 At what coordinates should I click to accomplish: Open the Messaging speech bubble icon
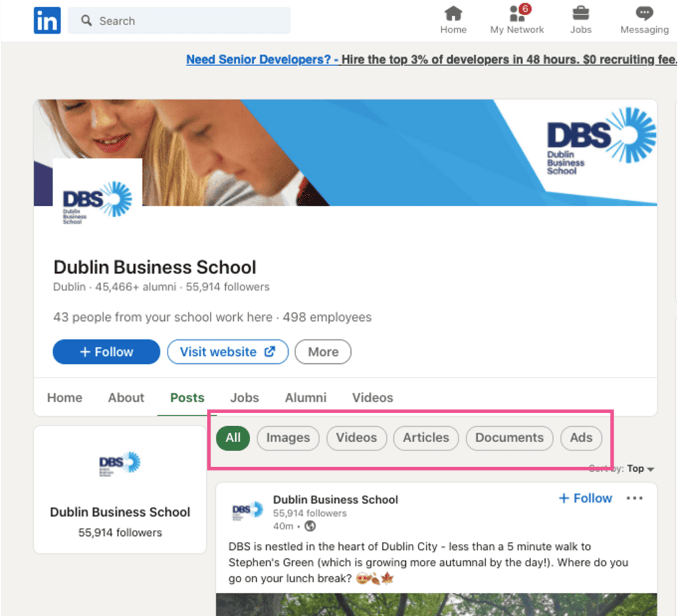click(644, 20)
